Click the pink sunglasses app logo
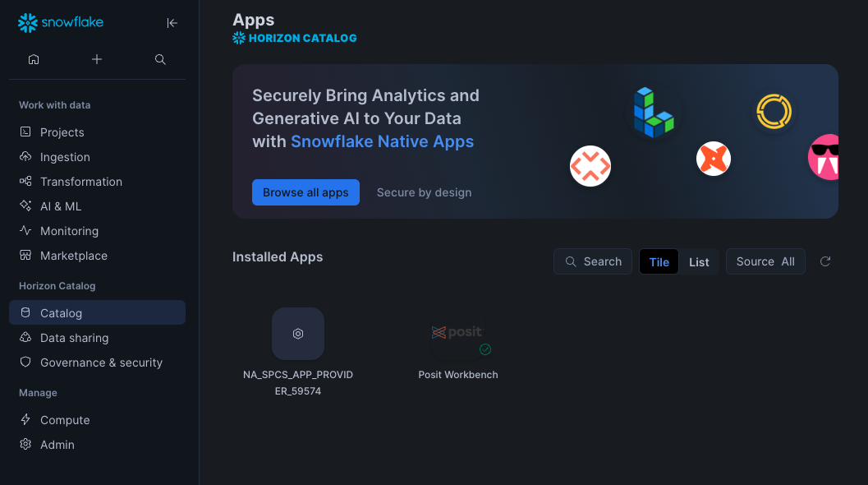Screen dimensions: 868x485 [823, 157]
